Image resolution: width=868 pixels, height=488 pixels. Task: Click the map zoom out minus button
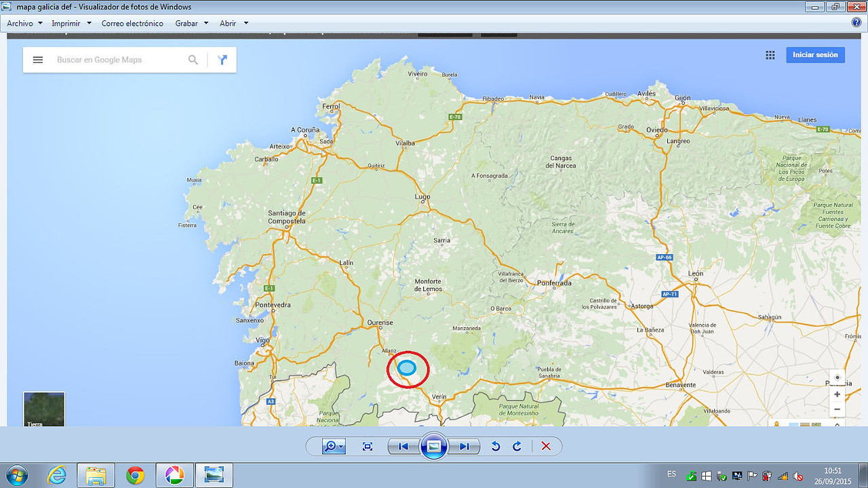click(837, 409)
